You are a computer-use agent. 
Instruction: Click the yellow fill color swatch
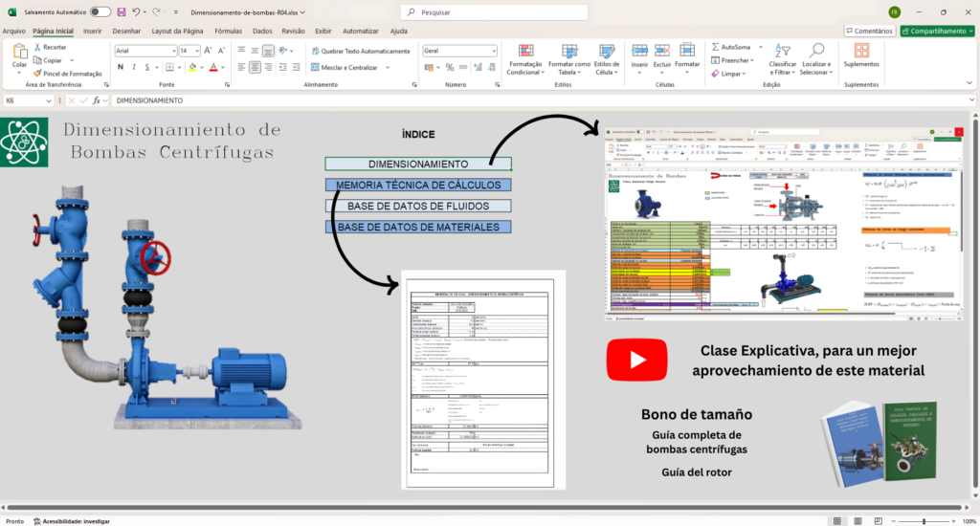pos(192,68)
